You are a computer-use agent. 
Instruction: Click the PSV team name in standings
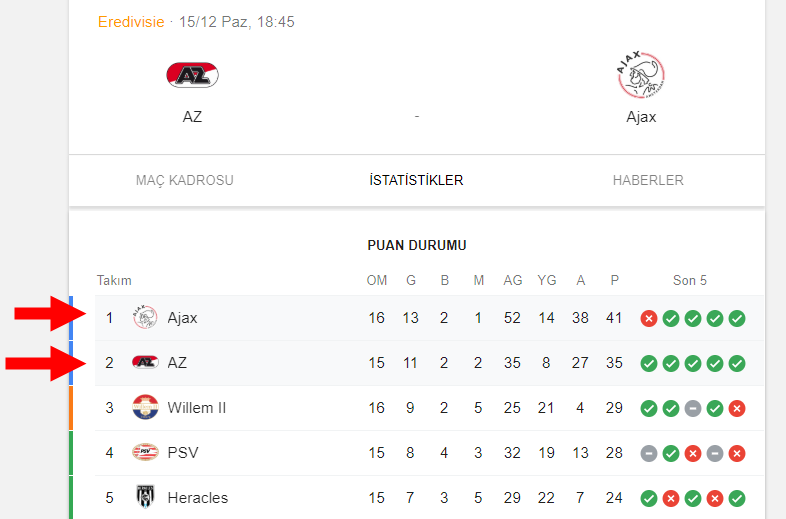pyautogui.click(x=183, y=453)
